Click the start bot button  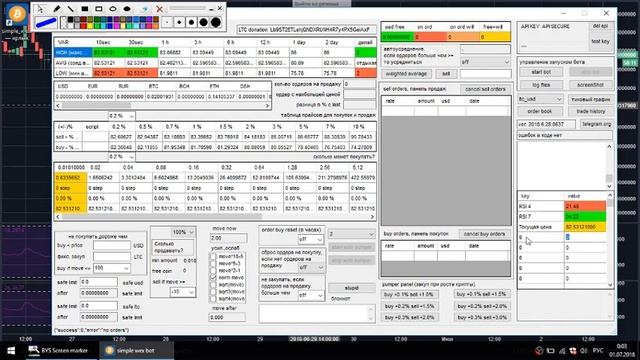coord(541,72)
